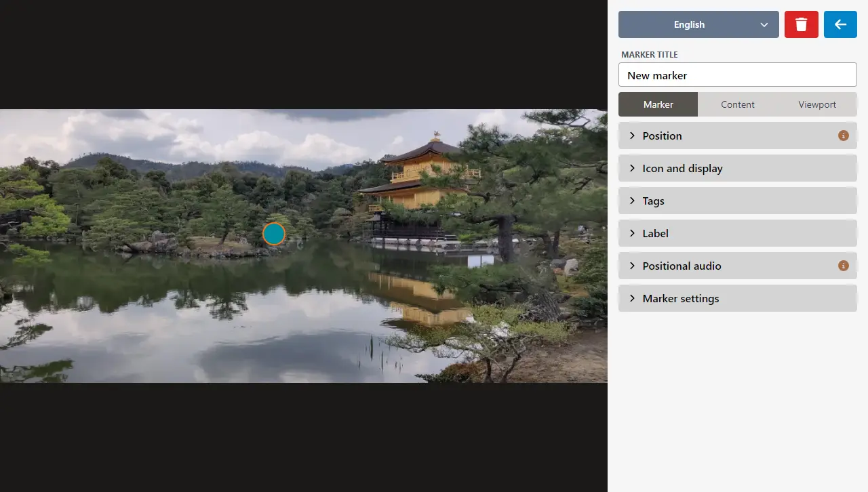
Task: Expand the Positional audio section
Action: click(682, 266)
